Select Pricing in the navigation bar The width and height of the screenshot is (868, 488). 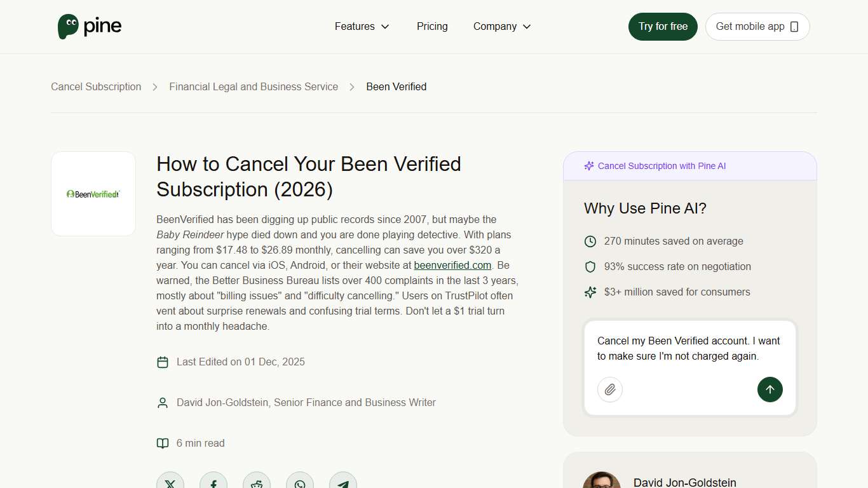coord(432,26)
